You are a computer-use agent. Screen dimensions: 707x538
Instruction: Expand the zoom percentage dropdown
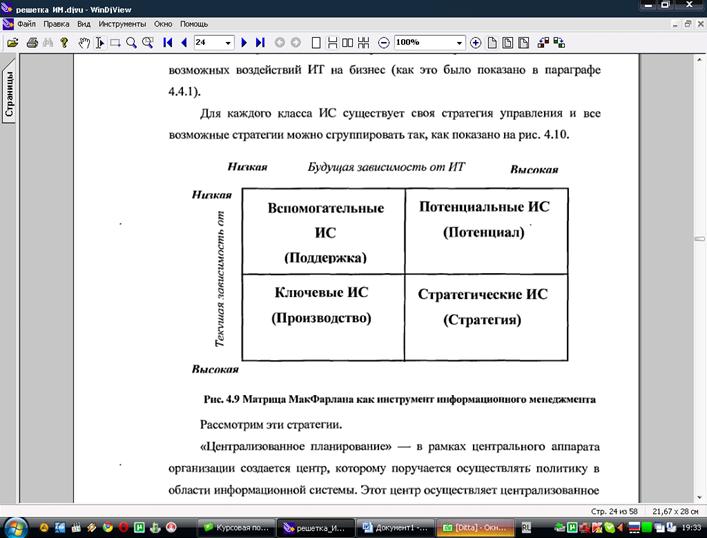click(459, 43)
